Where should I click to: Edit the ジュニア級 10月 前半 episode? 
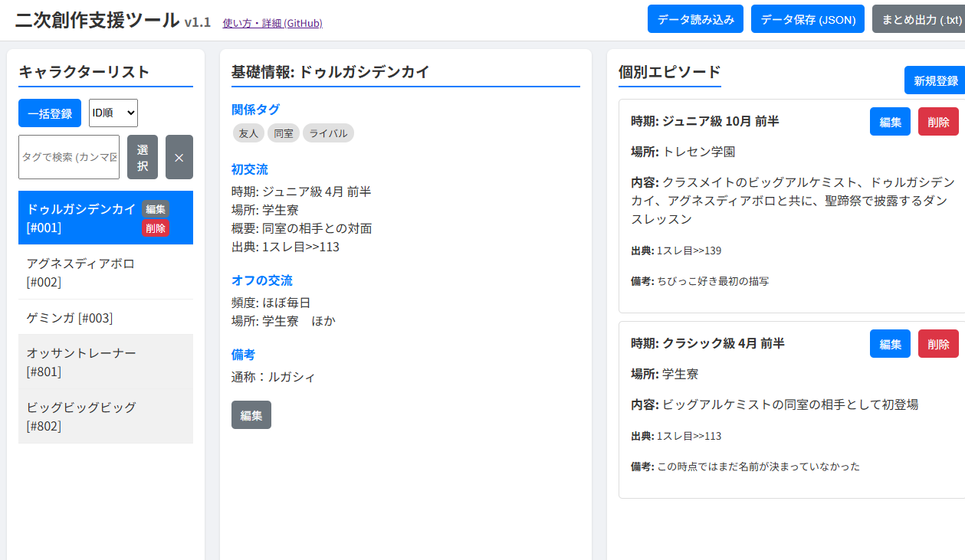point(890,122)
